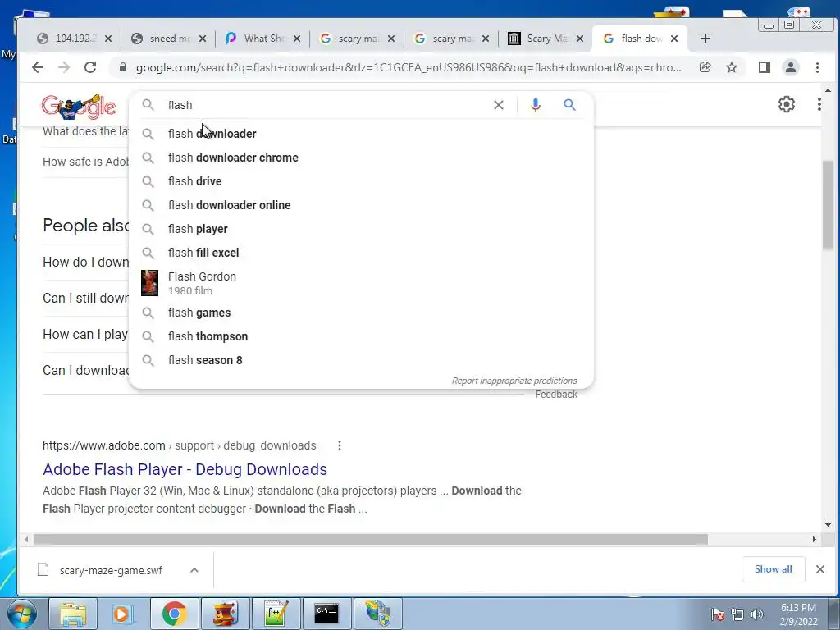Click Show all downloads button
Image resolution: width=840 pixels, height=630 pixels.
coord(773,569)
